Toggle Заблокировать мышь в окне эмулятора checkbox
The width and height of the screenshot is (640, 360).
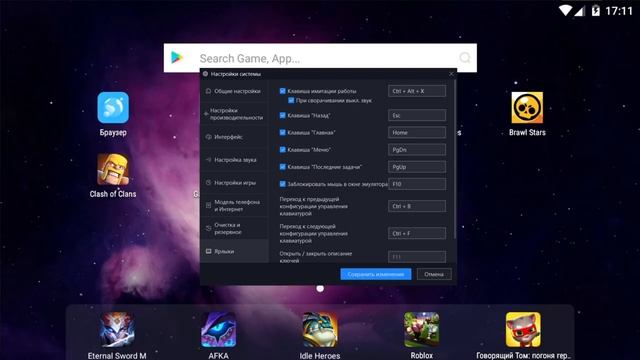pyautogui.click(x=282, y=184)
